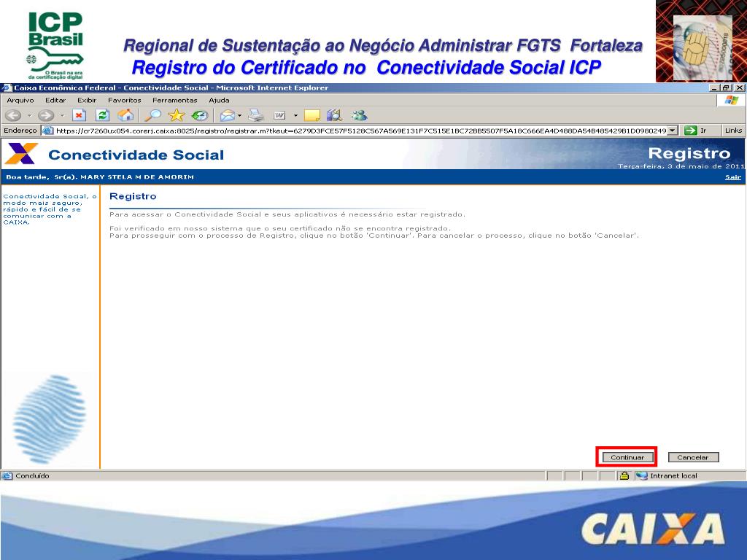Open the Ferramentas menu
This screenshot has width=747, height=560.
[x=175, y=100]
